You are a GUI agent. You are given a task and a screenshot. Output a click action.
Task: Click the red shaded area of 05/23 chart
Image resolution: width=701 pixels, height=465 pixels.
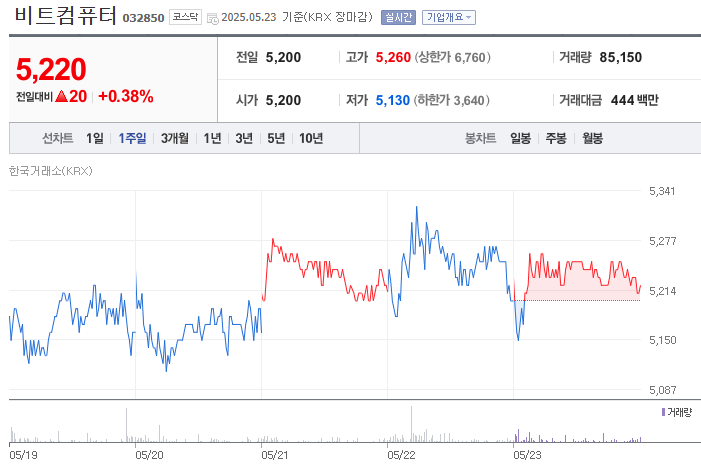click(x=581, y=288)
